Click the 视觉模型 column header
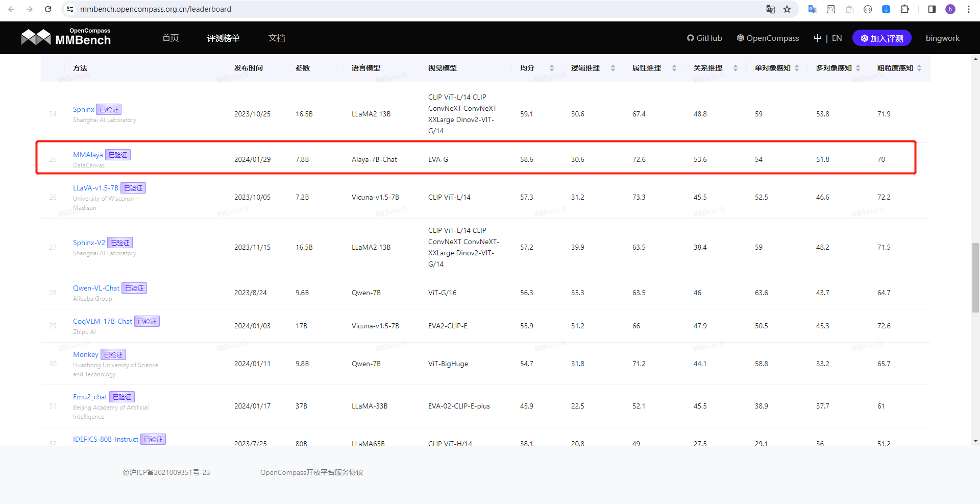Image resolution: width=980 pixels, height=504 pixels. pyautogui.click(x=443, y=68)
